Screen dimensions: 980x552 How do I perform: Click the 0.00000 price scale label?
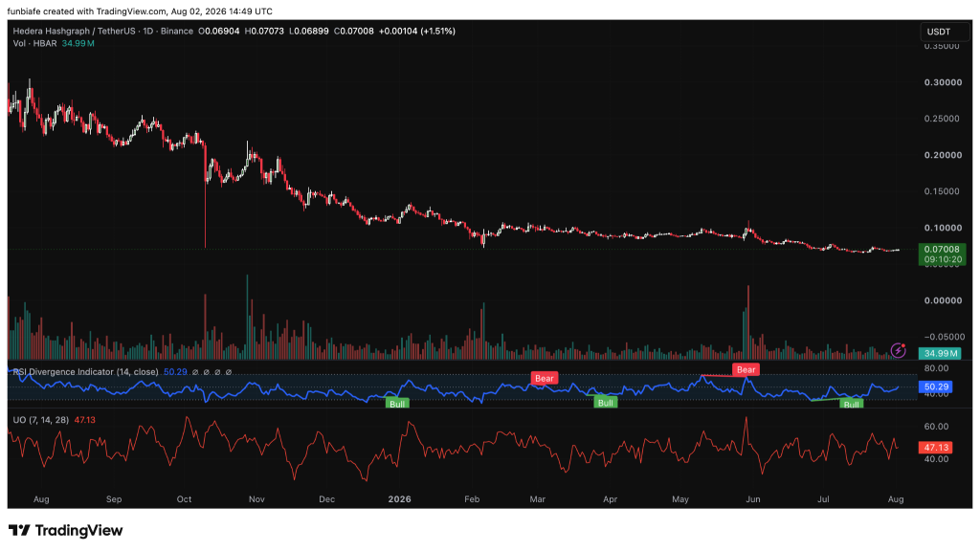coord(943,300)
